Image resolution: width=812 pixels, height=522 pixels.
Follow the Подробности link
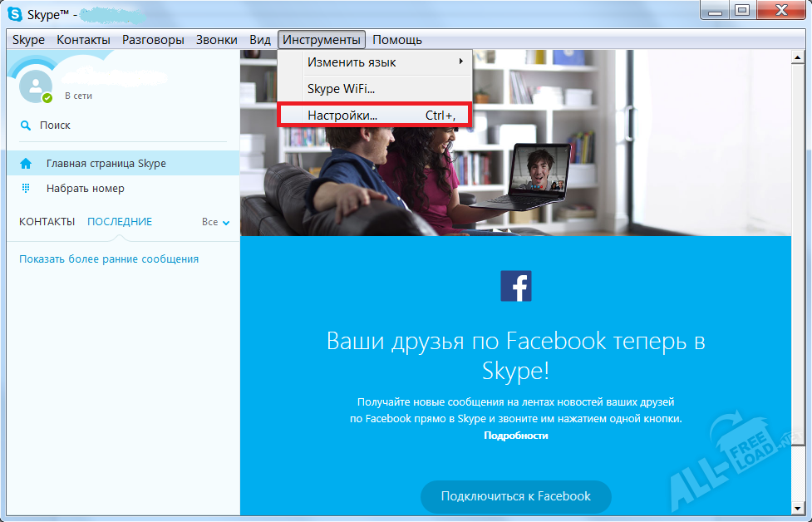pyautogui.click(x=515, y=436)
